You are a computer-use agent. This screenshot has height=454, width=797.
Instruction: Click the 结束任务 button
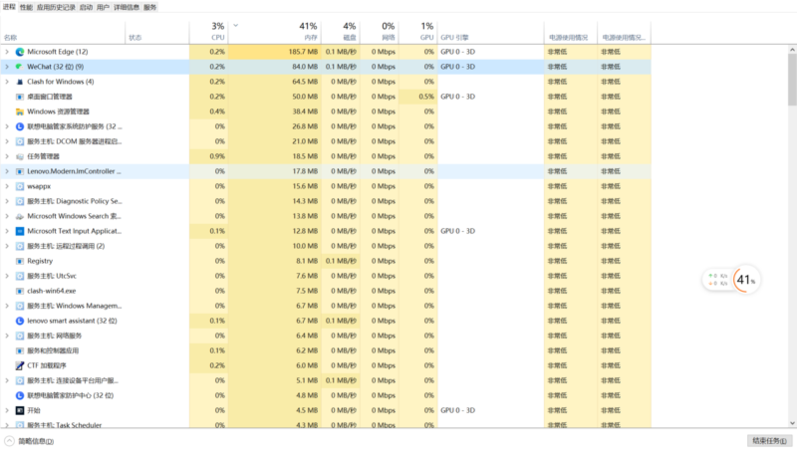click(766, 441)
